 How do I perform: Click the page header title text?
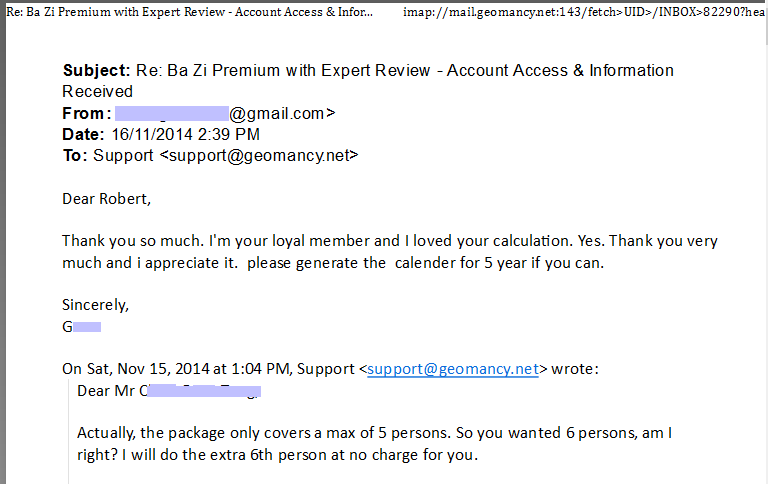(x=190, y=14)
